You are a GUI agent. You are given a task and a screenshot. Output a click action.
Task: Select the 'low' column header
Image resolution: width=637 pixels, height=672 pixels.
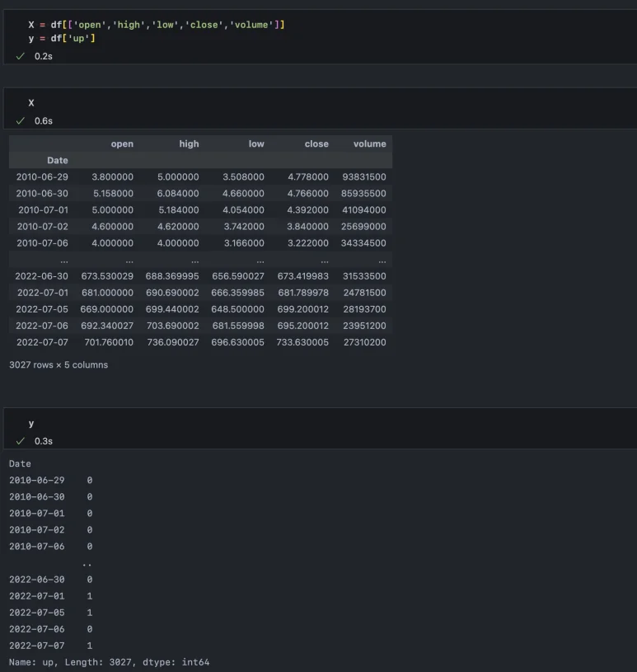pyautogui.click(x=256, y=143)
